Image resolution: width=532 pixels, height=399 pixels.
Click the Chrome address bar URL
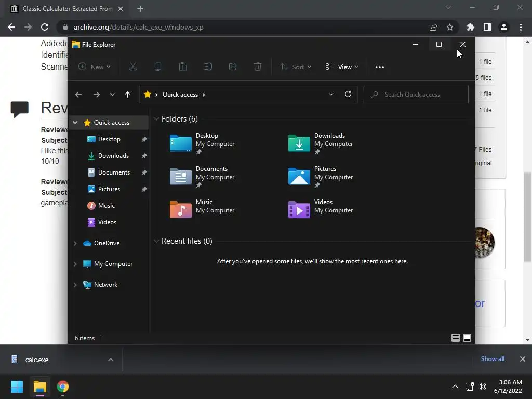point(138,27)
